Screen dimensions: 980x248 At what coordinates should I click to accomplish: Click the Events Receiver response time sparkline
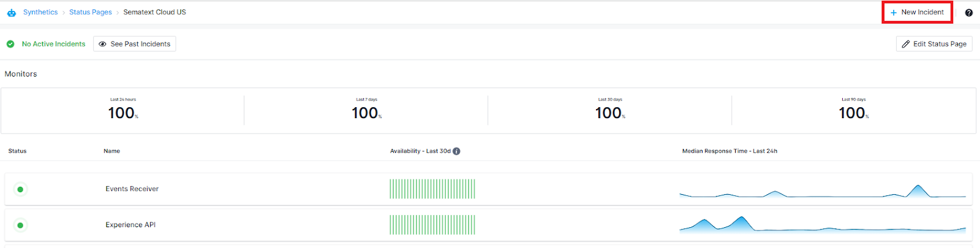coord(823,191)
